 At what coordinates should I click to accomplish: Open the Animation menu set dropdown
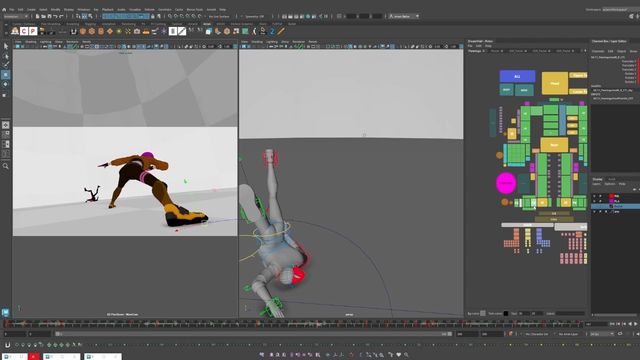click(16, 16)
